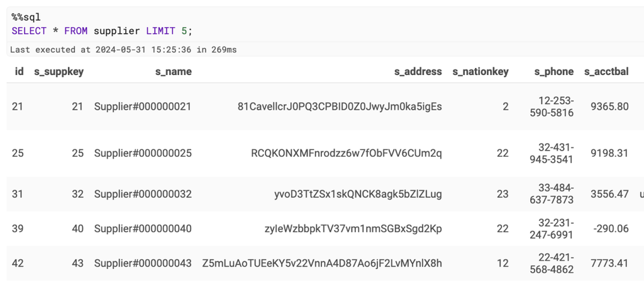Screen dimensions: 644x286
Task: Click the s_phone column header
Action: pos(554,72)
